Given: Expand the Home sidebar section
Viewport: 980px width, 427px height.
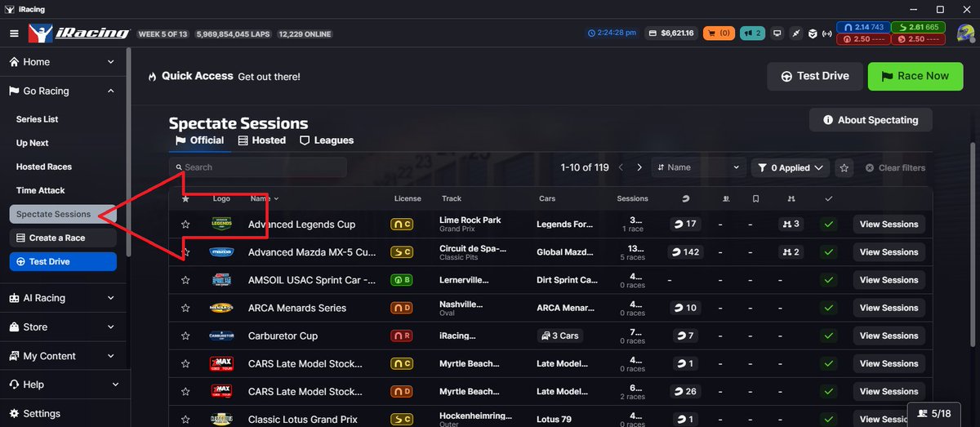Looking at the screenshot, I should (62, 62).
